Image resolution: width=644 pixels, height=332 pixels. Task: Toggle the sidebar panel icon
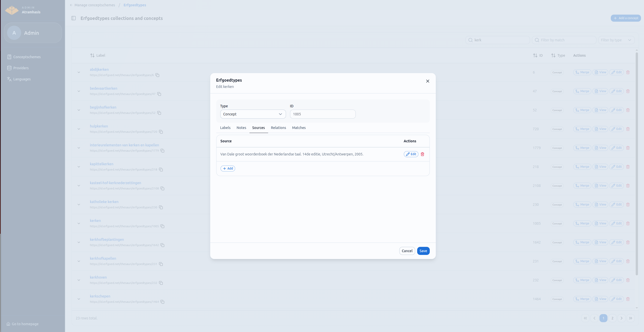coord(74,18)
